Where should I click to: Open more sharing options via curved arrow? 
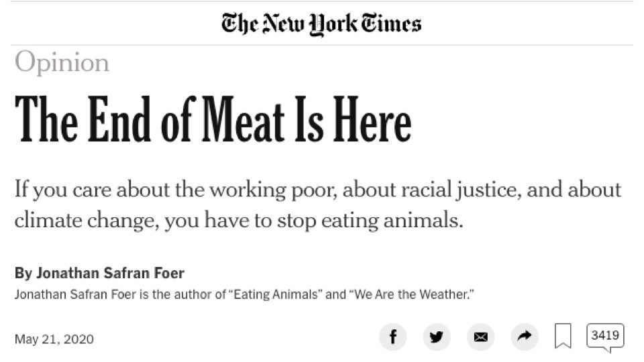coord(525,337)
